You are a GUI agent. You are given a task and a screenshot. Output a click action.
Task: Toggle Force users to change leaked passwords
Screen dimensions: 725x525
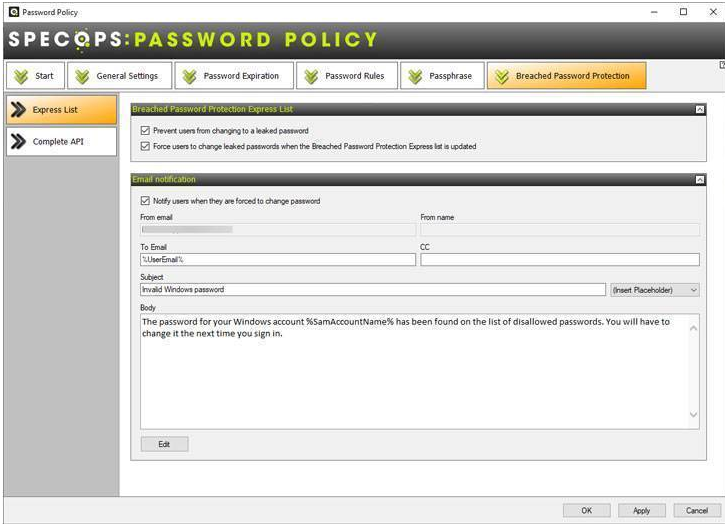click(x=146, y=146)
